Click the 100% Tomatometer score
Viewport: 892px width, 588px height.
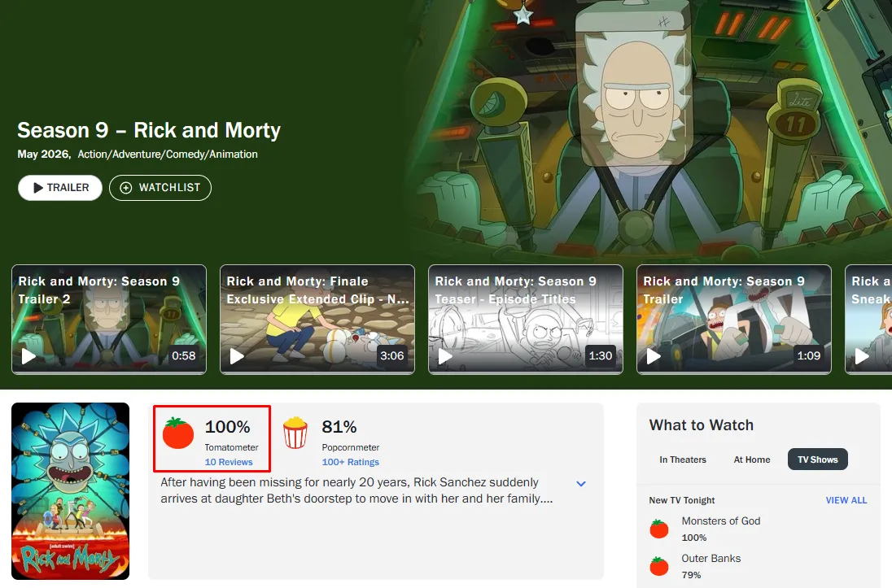click(x=228, y=426)
